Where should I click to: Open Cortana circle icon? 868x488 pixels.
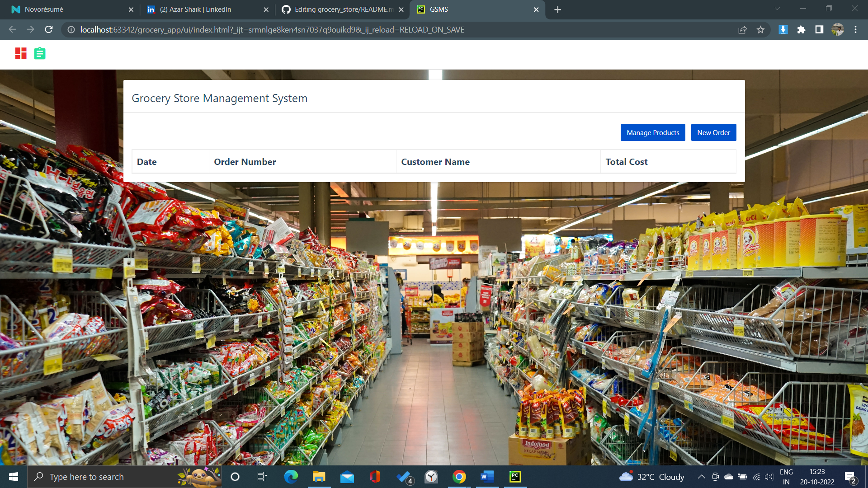235,477
